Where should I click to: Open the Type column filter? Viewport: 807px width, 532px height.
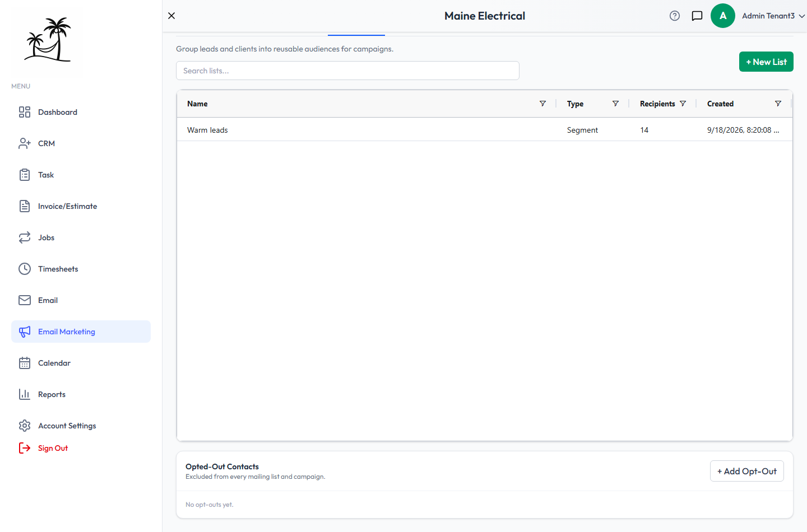(615, 104)
